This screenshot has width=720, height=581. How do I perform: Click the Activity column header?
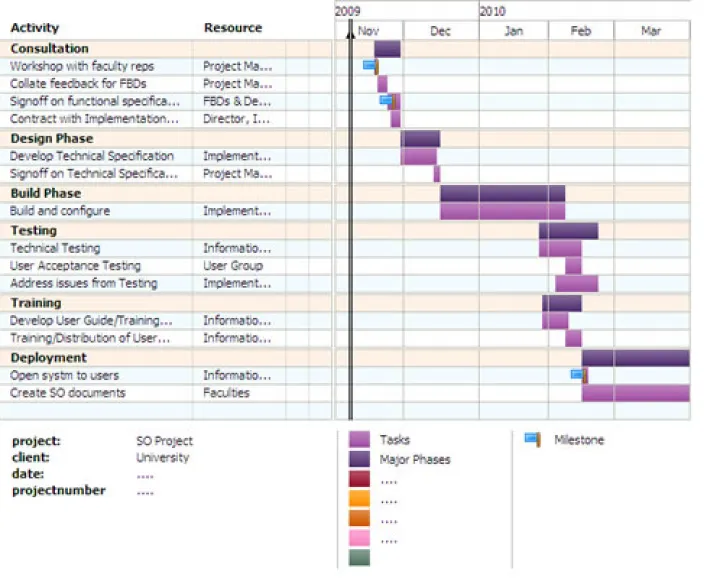pyautogui.click(x=35, y=28)
